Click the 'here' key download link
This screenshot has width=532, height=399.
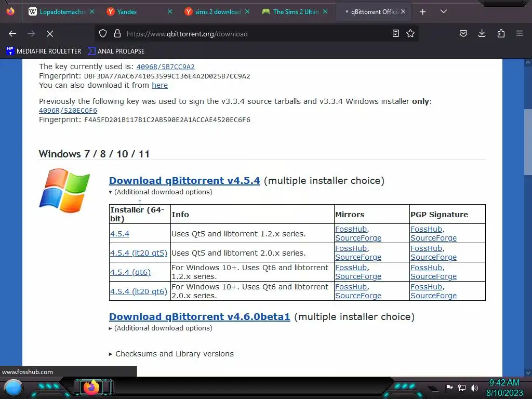(x=159, y=85)
